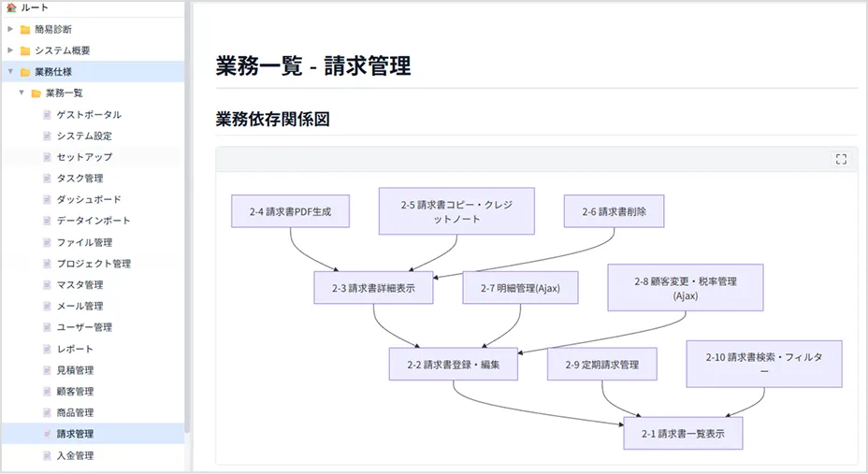
Task: Click the page icon beside システム設定
Action: [47, 136]
